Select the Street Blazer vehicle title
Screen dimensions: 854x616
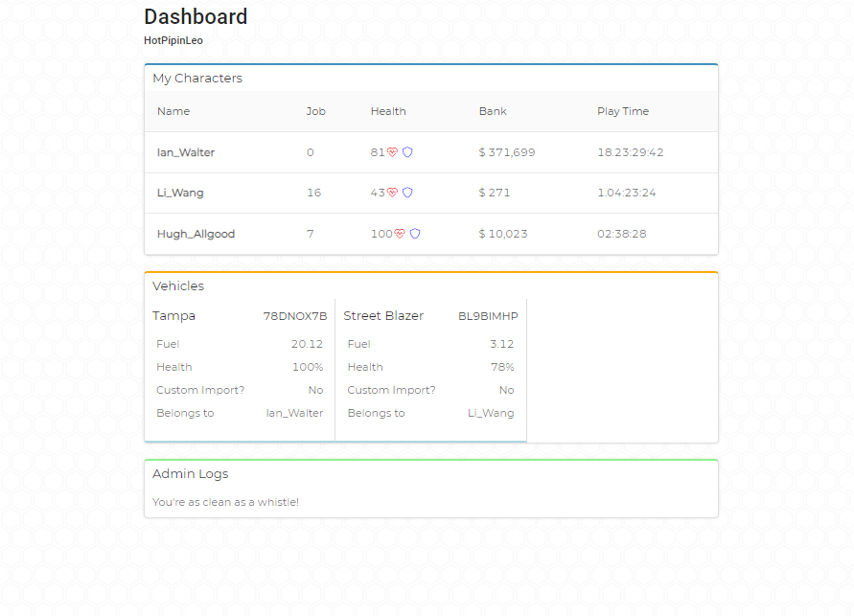coord(383,315)
